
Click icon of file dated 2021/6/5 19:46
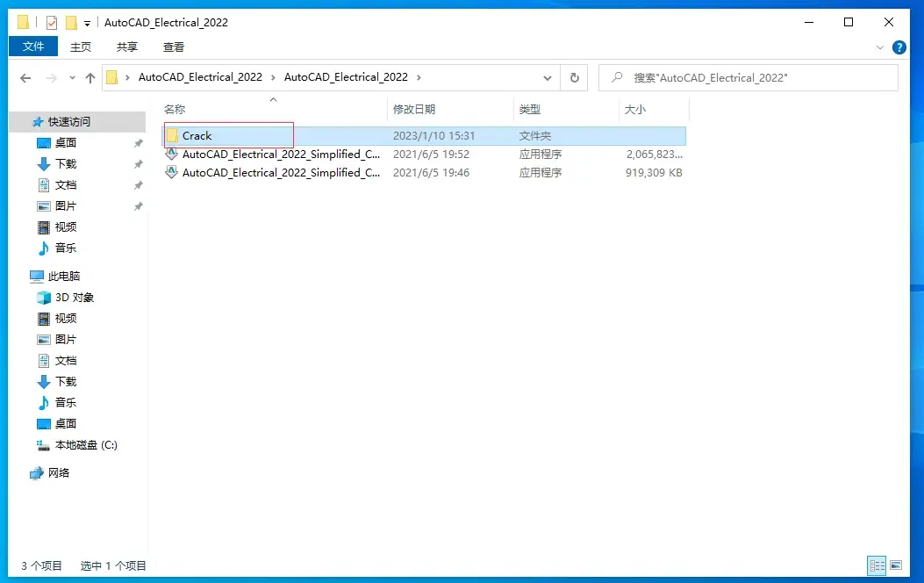[171, 172]
